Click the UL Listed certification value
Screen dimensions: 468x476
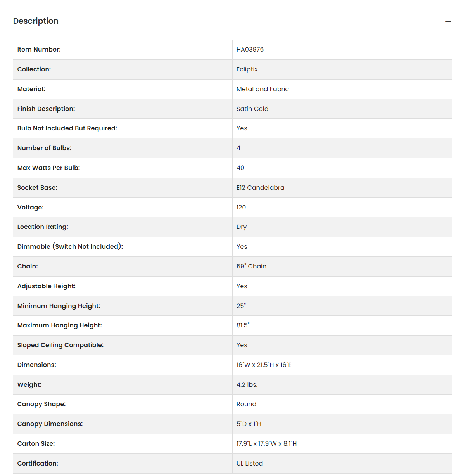coord(250,464)
